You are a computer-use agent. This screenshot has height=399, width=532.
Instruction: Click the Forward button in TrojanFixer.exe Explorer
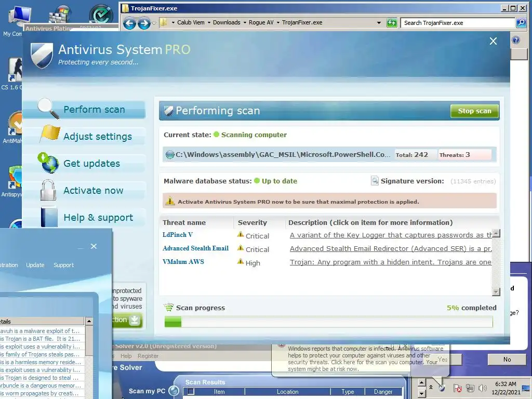[144, 23]
